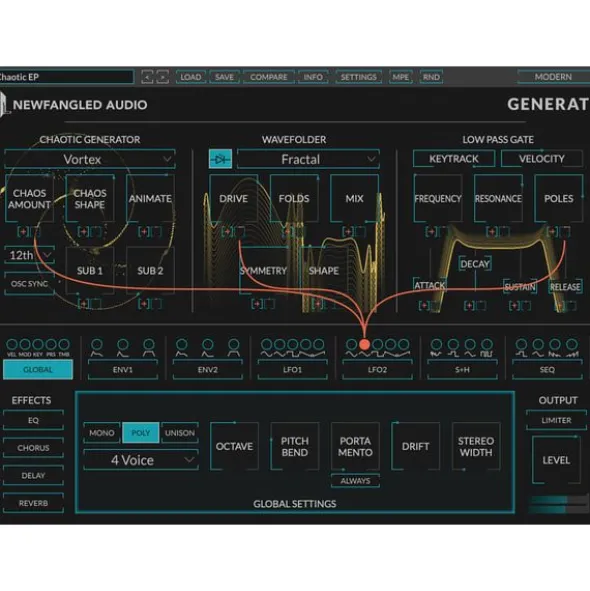The width and height of the screenshot is (590, 591).
Task: Open the EQ effect panel
Action: click(x=33, y=420)
